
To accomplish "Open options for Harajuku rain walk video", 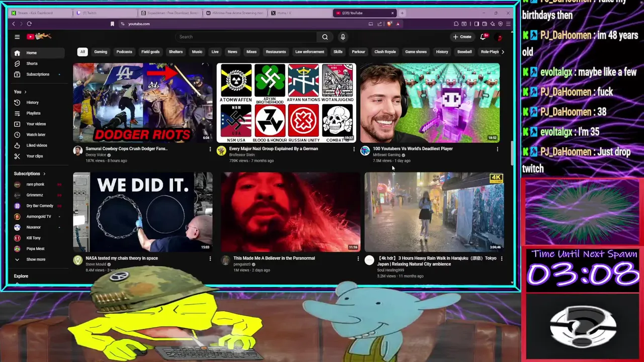I will [502, 258].
